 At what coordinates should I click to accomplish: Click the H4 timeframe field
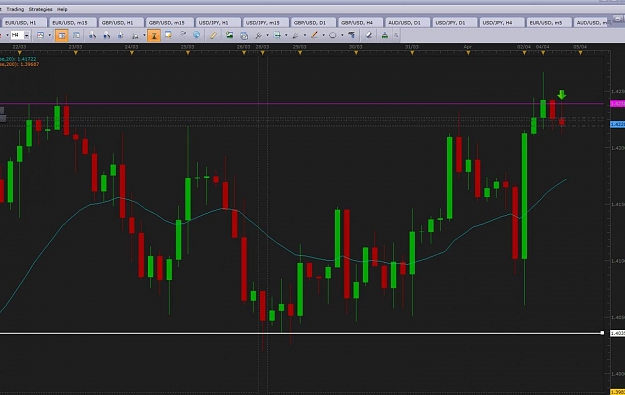pyautogui.click(x=17, y=35)
